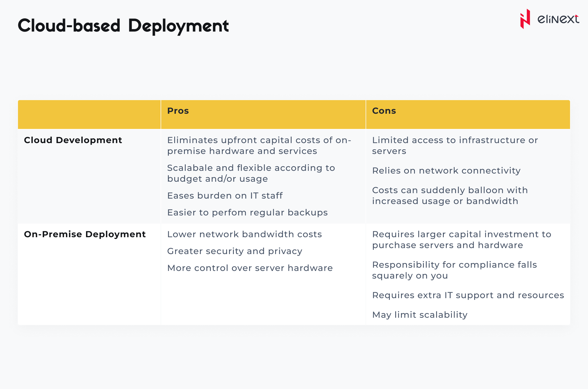Click the Cloud-based Deployment title
Viewport: 588px width, 389px height.
123,26
